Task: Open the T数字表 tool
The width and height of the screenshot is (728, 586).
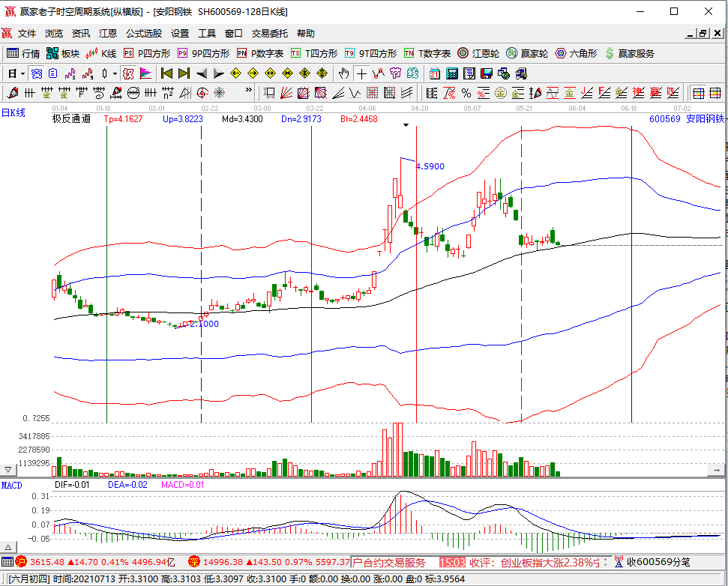Action: (427, 53)
